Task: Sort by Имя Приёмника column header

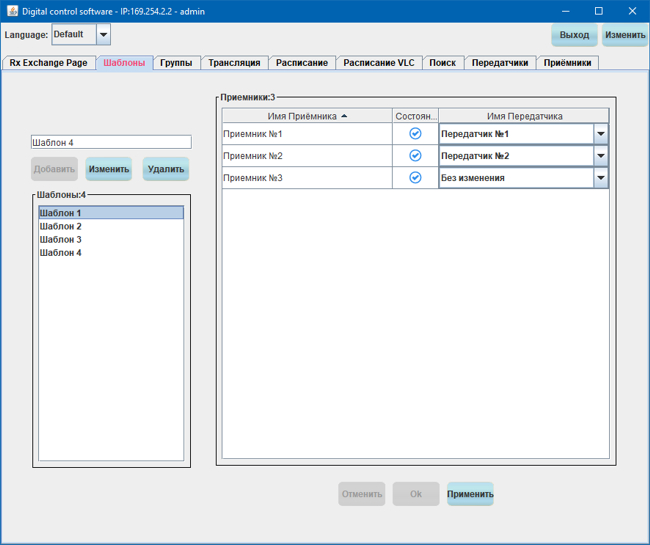Action: 307,116
